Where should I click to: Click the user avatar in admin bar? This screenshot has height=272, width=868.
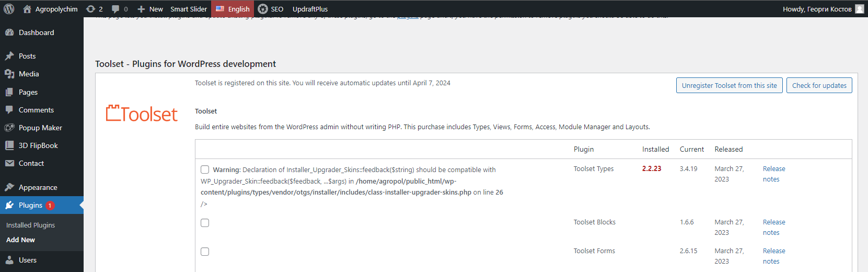click(x=859, y=9)
